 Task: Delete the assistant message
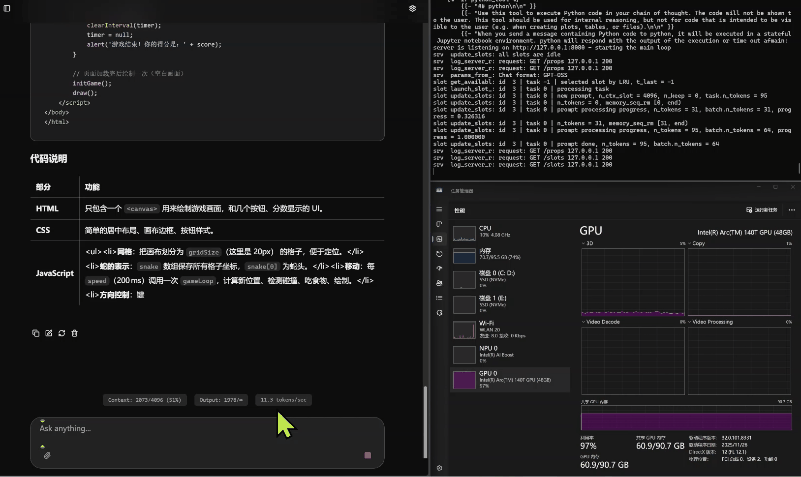(75, 333)
